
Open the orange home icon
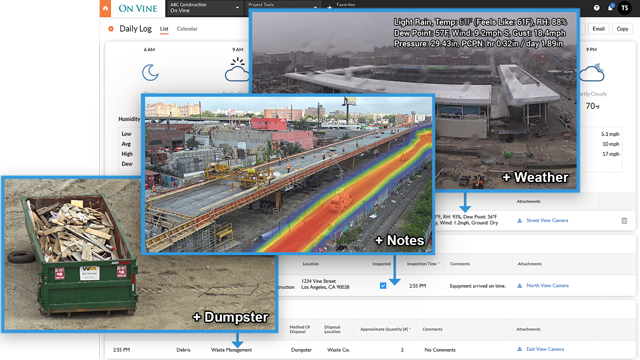(105, 8)
